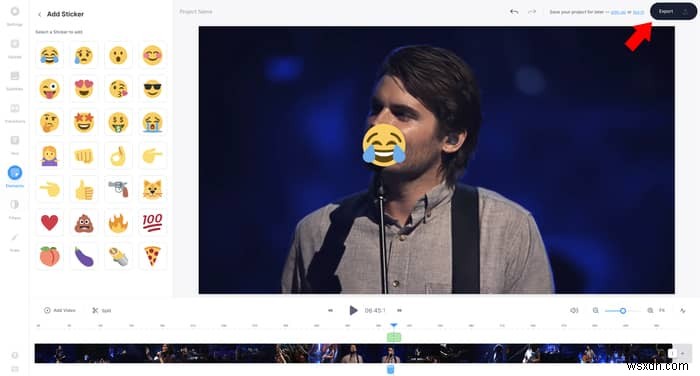The image size is (700, 376).
Task: Toggle the audio waveform view
Action: tap(683, 310)
